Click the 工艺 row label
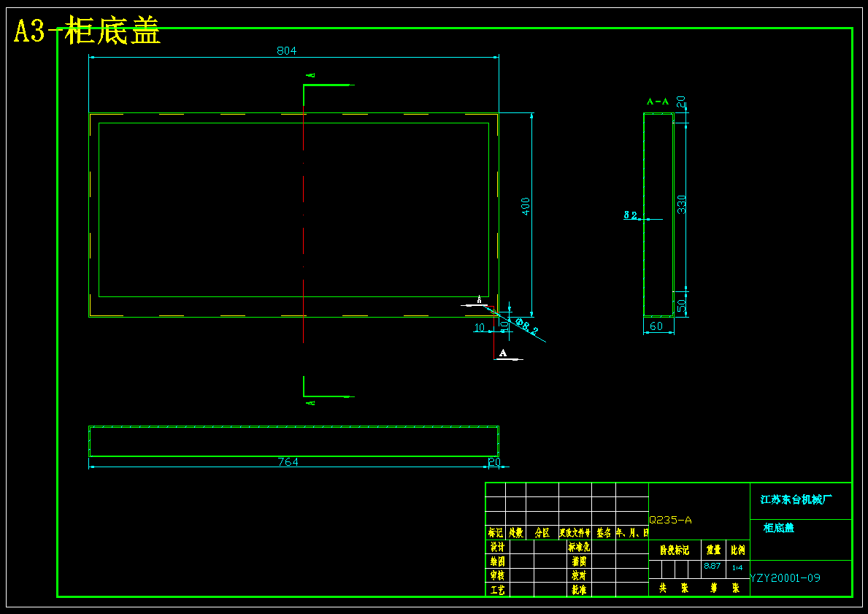This screenshot has width=868, height=614. 497,590
